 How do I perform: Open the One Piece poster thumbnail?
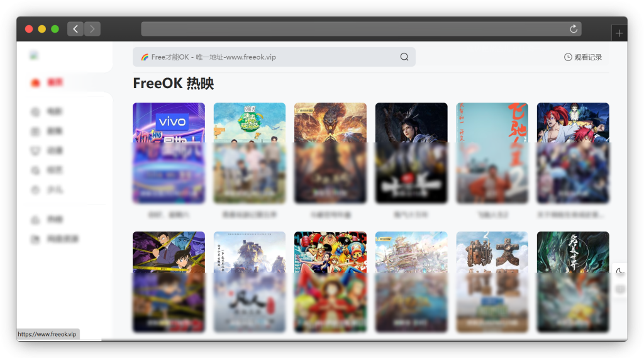[x=330, y=281]
